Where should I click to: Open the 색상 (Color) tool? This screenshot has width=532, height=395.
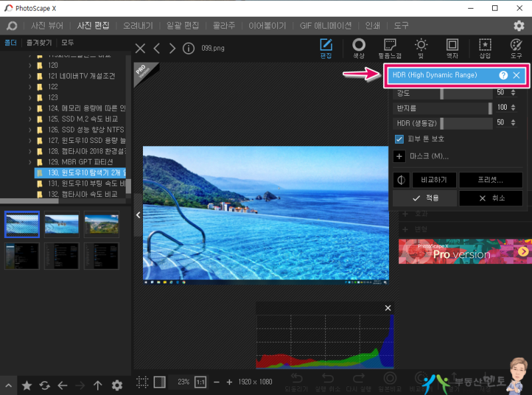point(358,48)
